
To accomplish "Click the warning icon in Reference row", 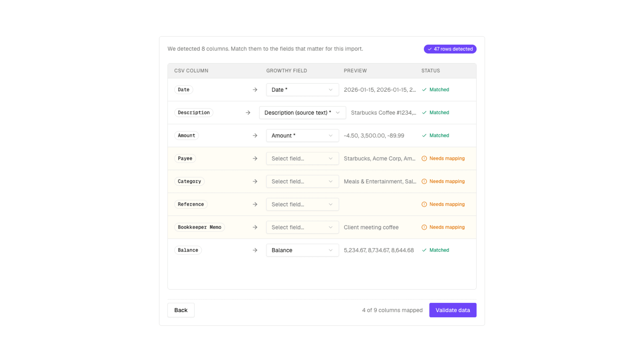I will click(x=424, y=204).
